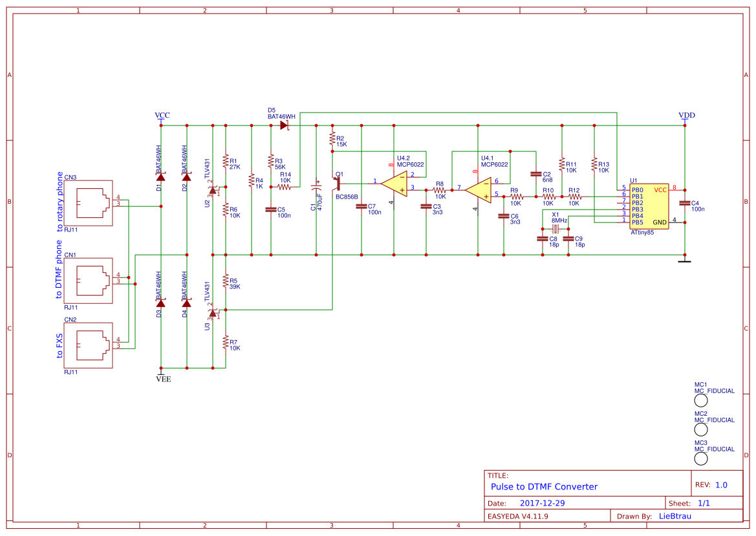Click the VCC power flag label
756x536 pixels.
(x=162, y=116)
